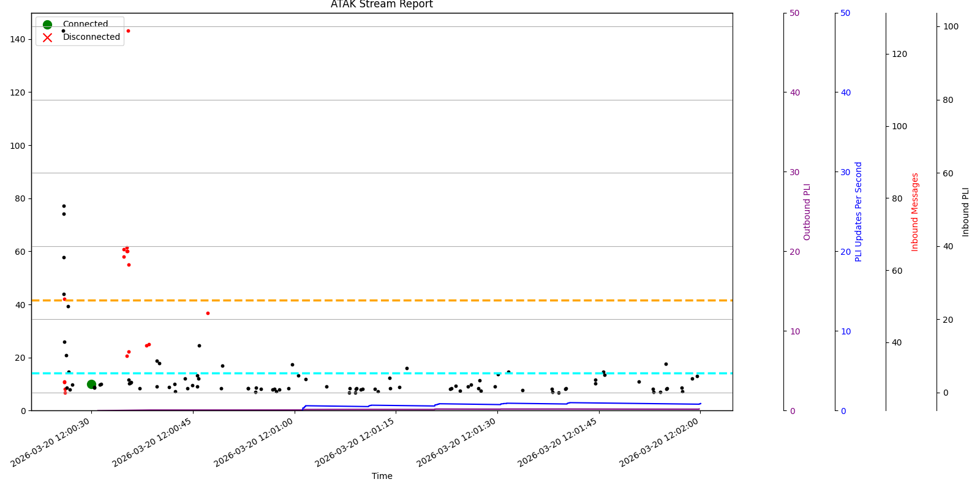This screenshot has width=980, height=490.
Task: Select the orange dashed threshold line
Action: click(x=429, y=300)
